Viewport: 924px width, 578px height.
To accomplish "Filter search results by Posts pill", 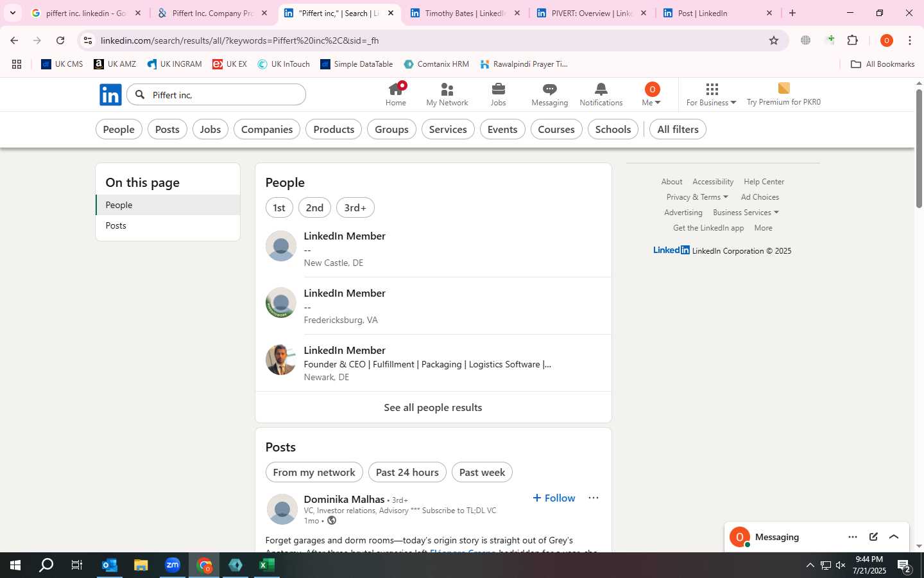I will (167, 129).
